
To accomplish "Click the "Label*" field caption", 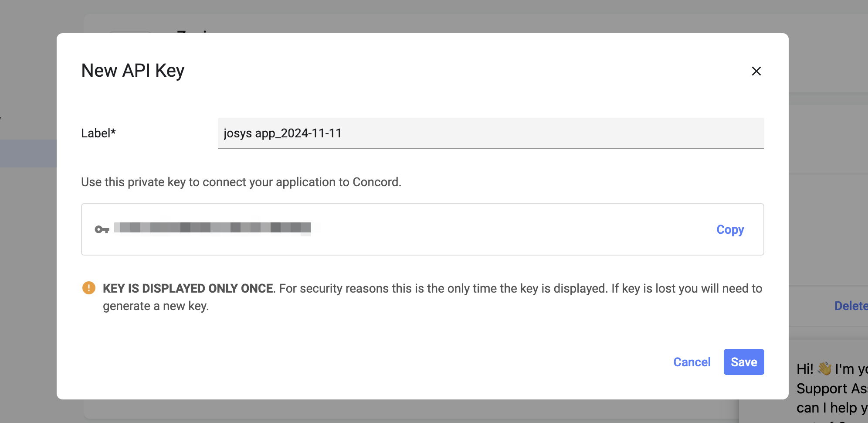I will (x=98, y=133).
